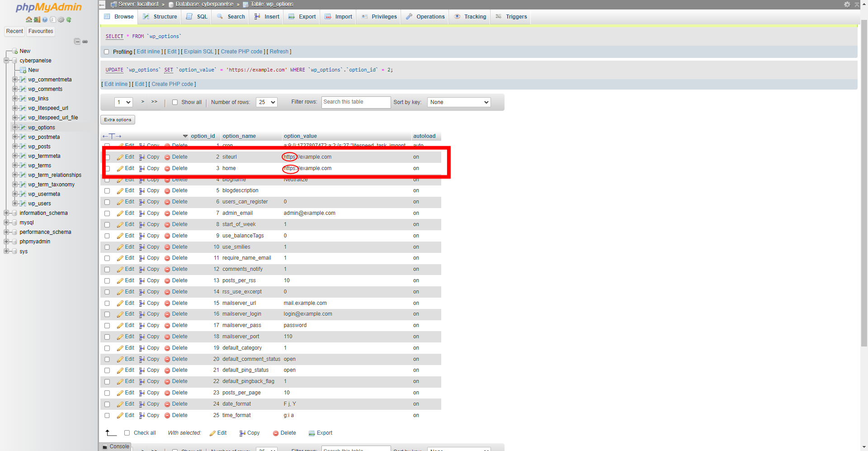The image size is (868, 451).
Task: Click the page settings gear at top right
Action: point(847,5)
